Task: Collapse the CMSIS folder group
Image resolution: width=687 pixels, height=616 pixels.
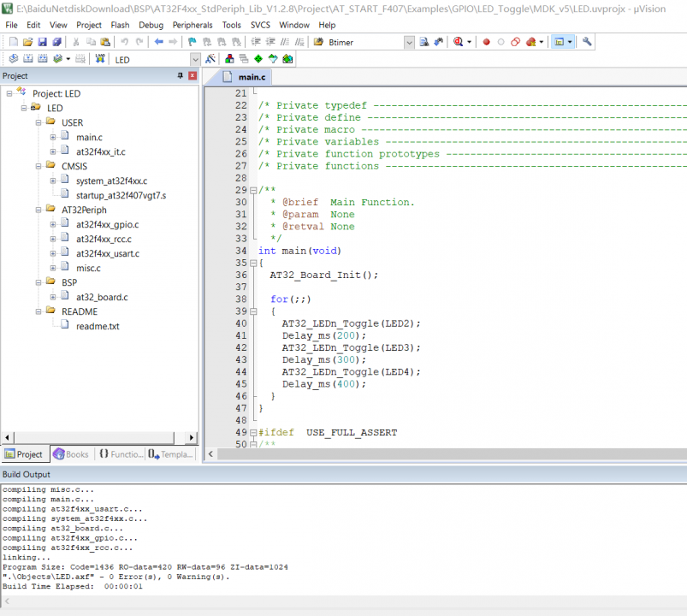Action: pyautogui.click(x=38, y=167)
